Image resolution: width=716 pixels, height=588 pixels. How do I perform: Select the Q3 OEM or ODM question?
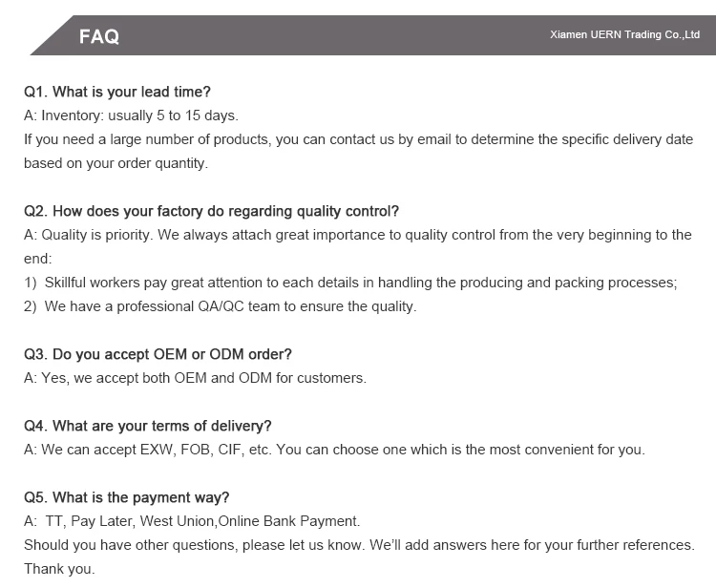tap(158, 354)
